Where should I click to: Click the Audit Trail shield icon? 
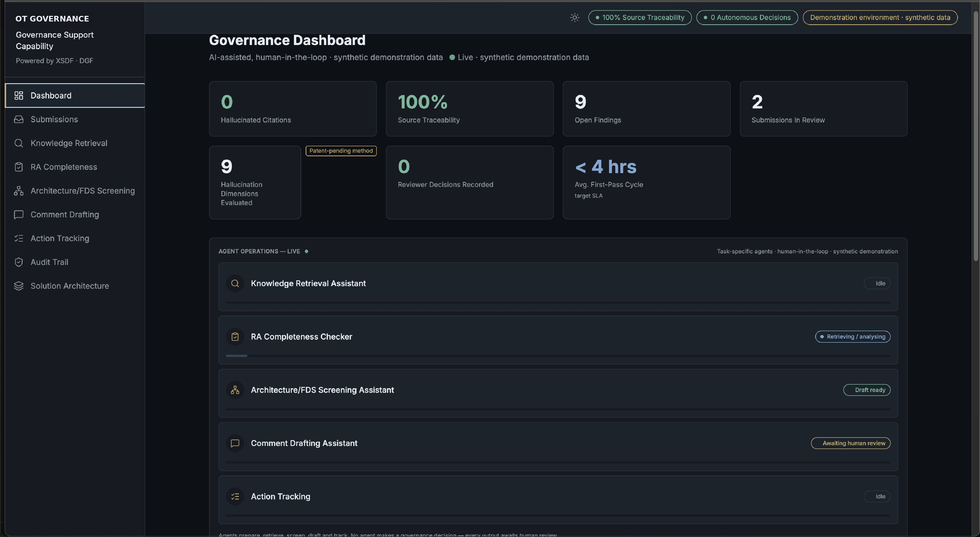(x=19, y=262)
